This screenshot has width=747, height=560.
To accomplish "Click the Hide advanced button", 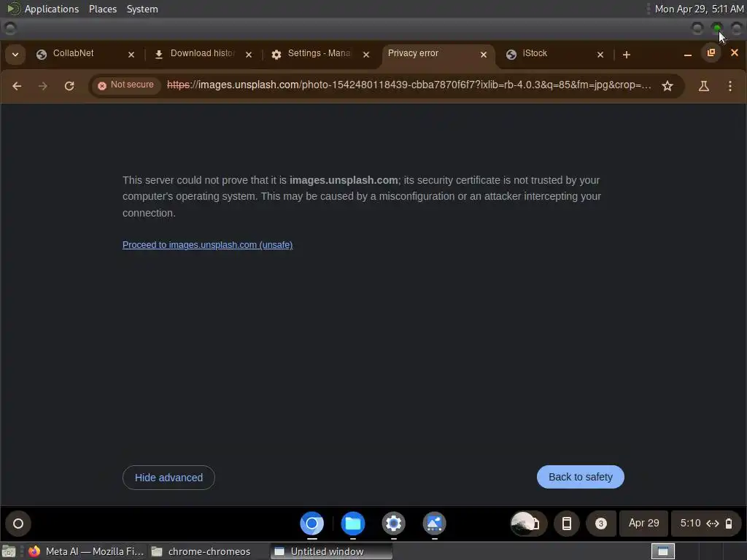I will click(169, 477).
